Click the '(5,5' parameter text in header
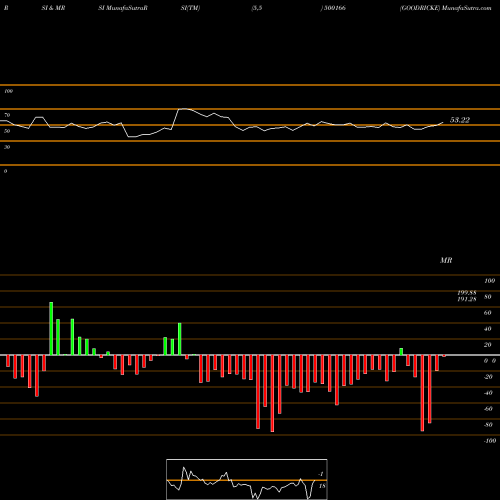 (x=257, y=8)
